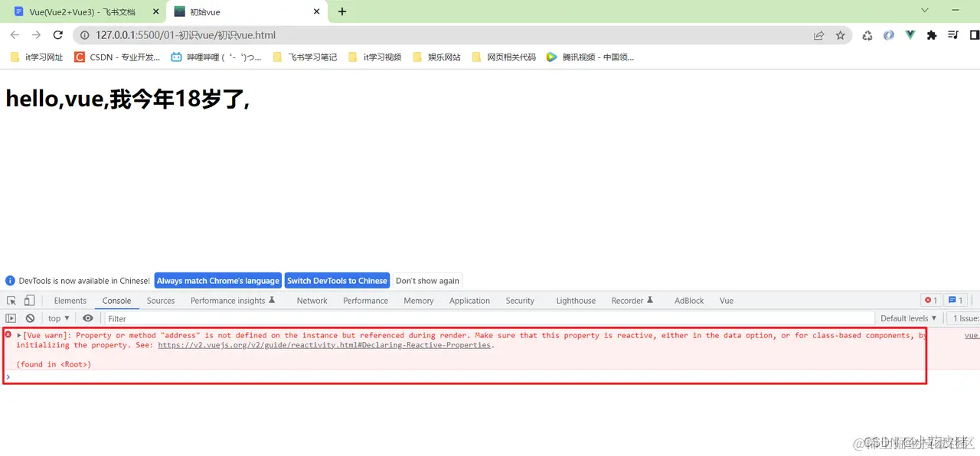The image size is (980, 456).
Task: Open the Performance tab
Action: (x=366, y=301)
